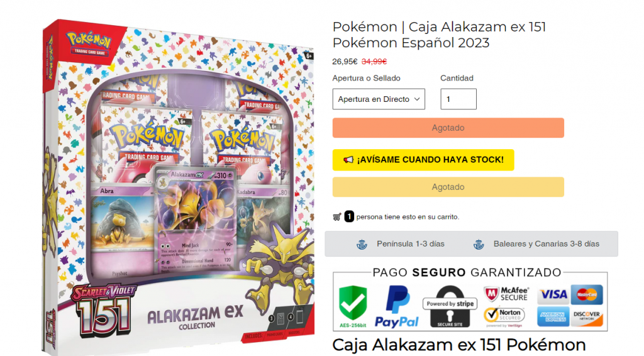Click the American Express logo
The image size is (644, 356).
coord(553,316)
